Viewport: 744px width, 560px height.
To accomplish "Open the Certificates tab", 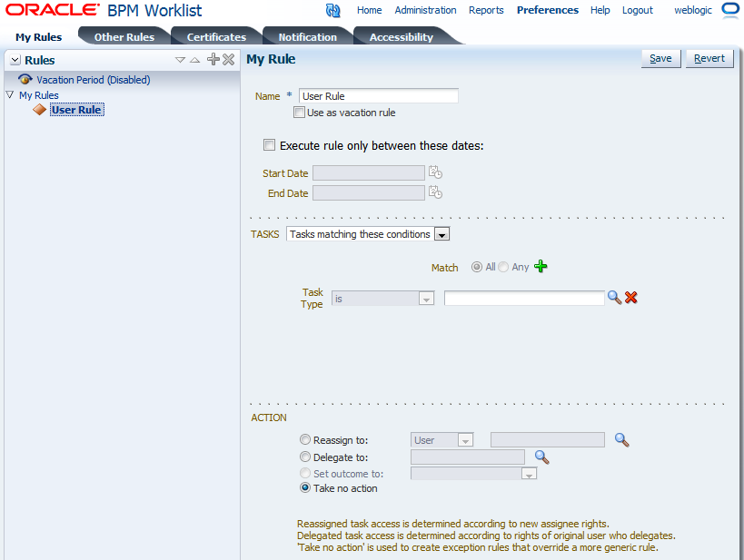I will tap(216, 37).
